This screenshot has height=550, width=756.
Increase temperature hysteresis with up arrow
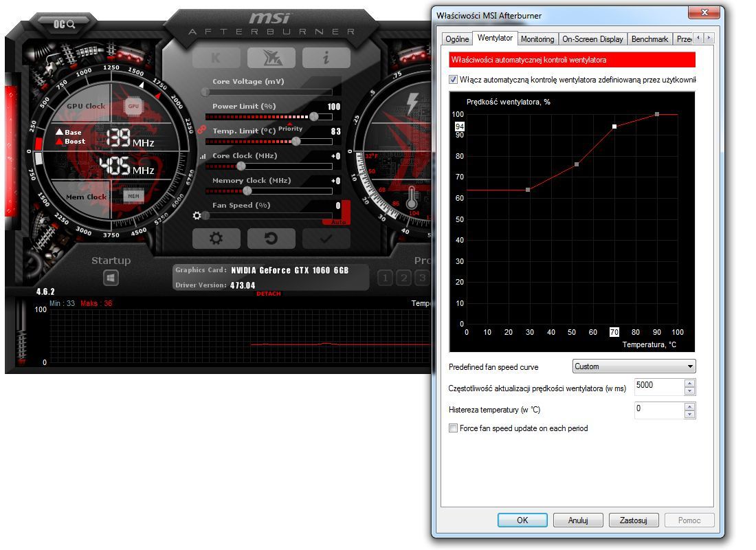click(689, 407)
